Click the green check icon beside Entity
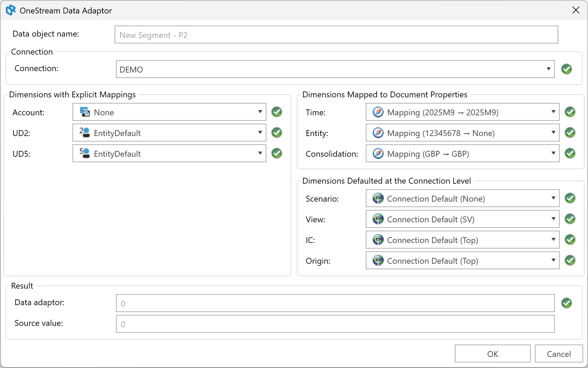Viewport: 588px width, 368px height. pos(570,133)
